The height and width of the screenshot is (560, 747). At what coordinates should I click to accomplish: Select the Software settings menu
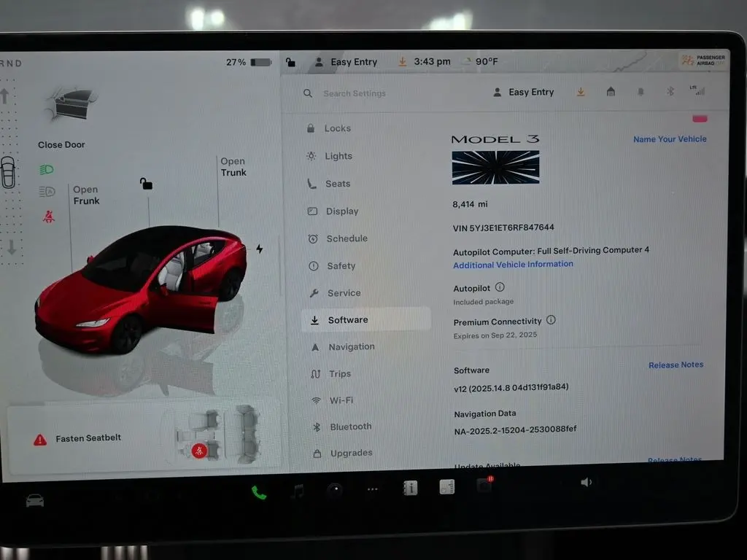[366, 319]
